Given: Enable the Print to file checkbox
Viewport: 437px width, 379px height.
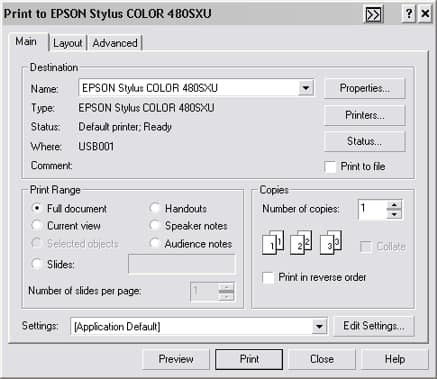Looking at the screenshot, I should pyautogui.click(x=330, y=167).
